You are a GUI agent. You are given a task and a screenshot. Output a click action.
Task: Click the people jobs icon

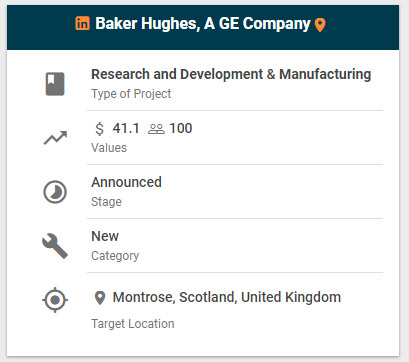click(156, 129)
